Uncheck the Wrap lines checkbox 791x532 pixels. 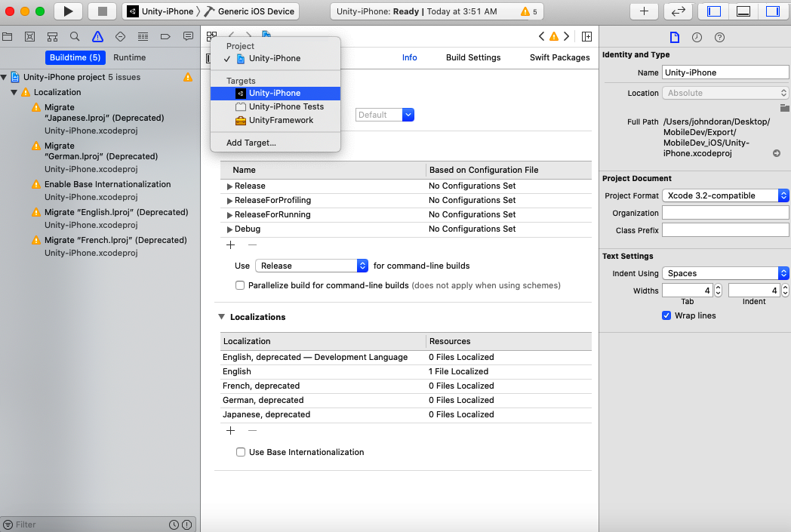[x=666, y=315]
